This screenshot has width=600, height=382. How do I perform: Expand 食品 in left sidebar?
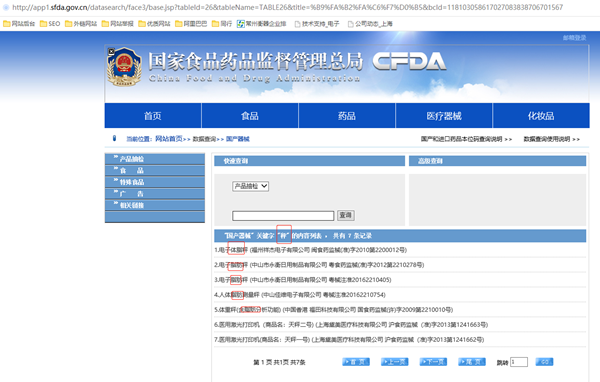pos(155,170)
